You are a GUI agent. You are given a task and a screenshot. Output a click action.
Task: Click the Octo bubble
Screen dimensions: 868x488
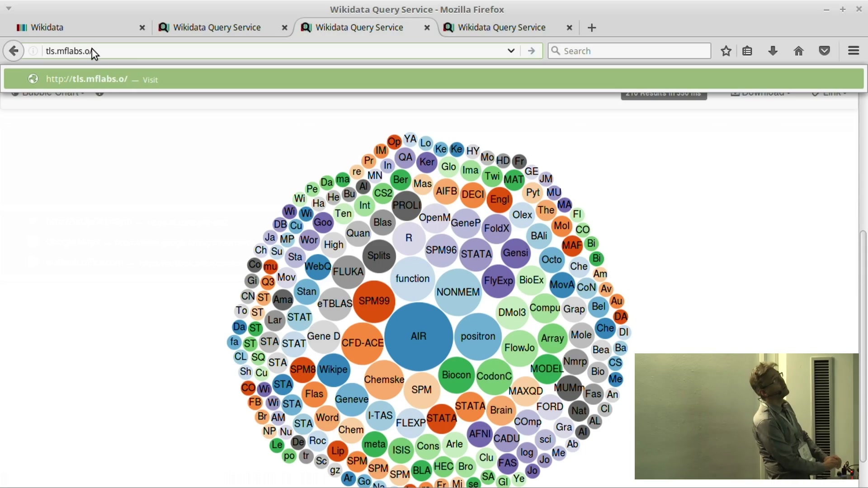[552, 259]
